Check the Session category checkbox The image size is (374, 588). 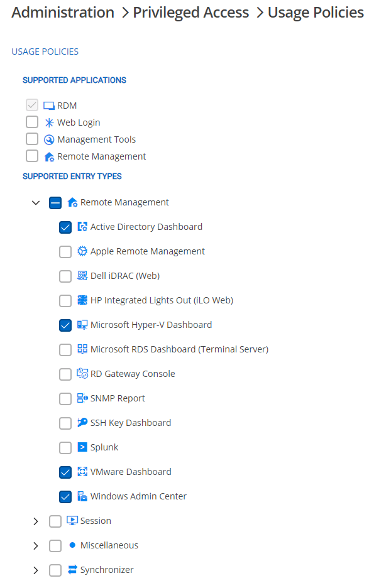(55, 521)
